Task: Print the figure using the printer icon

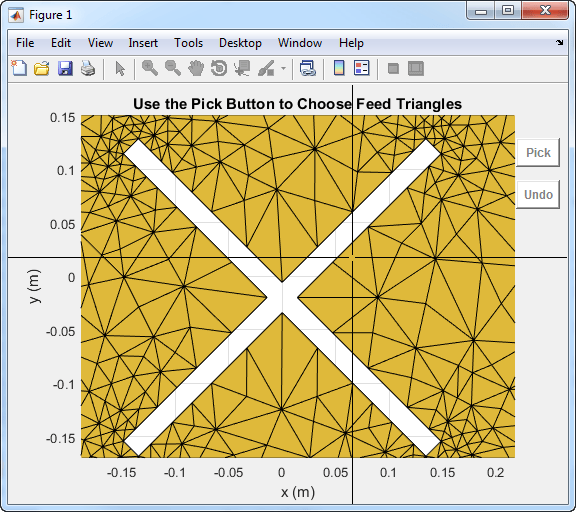Action: pyautogui.click(x=88, y=68)
